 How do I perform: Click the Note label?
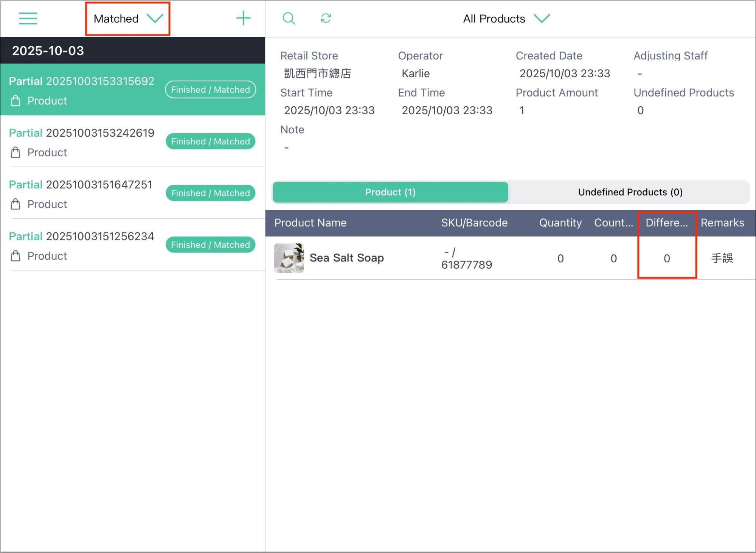click(292, 129)
